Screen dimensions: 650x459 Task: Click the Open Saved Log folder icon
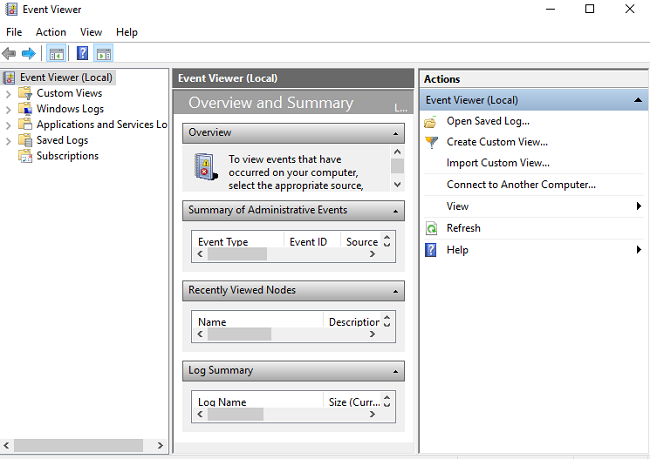point(431,121)
